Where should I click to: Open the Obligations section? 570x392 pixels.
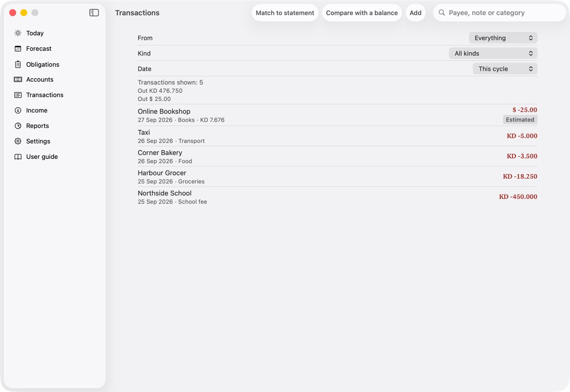(x=43, y=64)
